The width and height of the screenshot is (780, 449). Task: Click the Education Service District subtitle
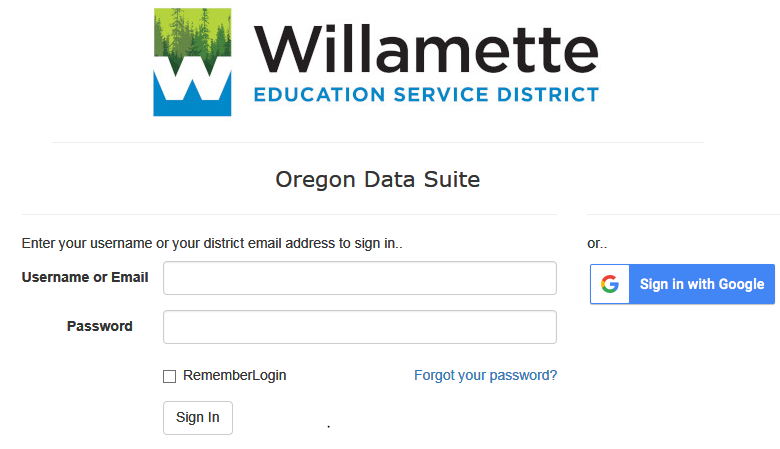(425, 95)
